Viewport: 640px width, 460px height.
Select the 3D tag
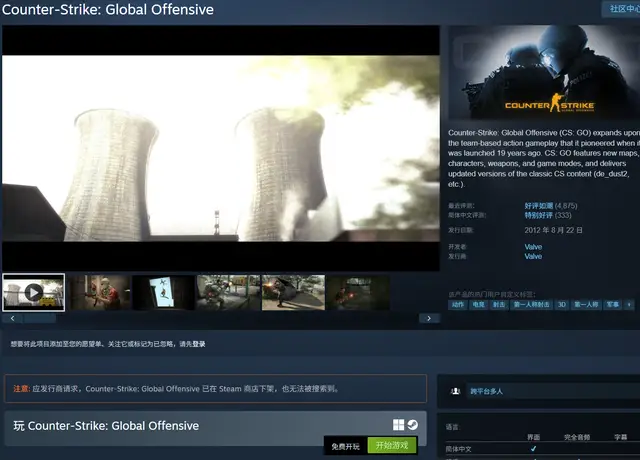coord(562,304)
